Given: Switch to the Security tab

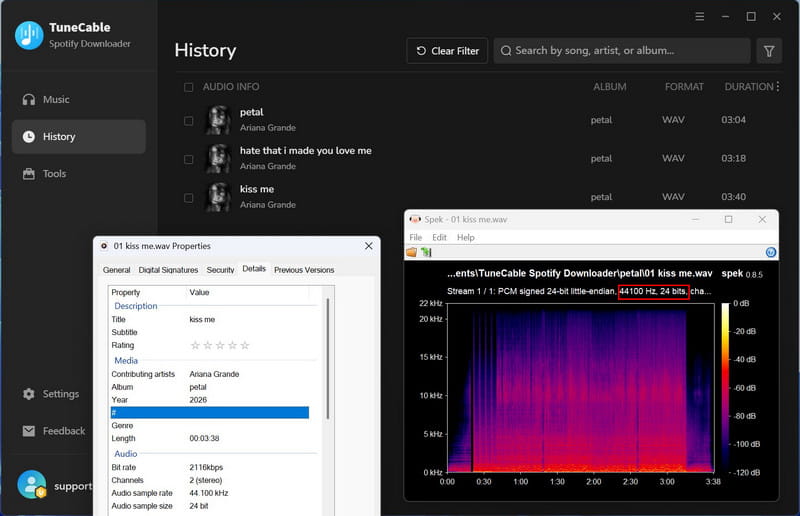Looking at the screenshot, I should click(x=220, y=269).
